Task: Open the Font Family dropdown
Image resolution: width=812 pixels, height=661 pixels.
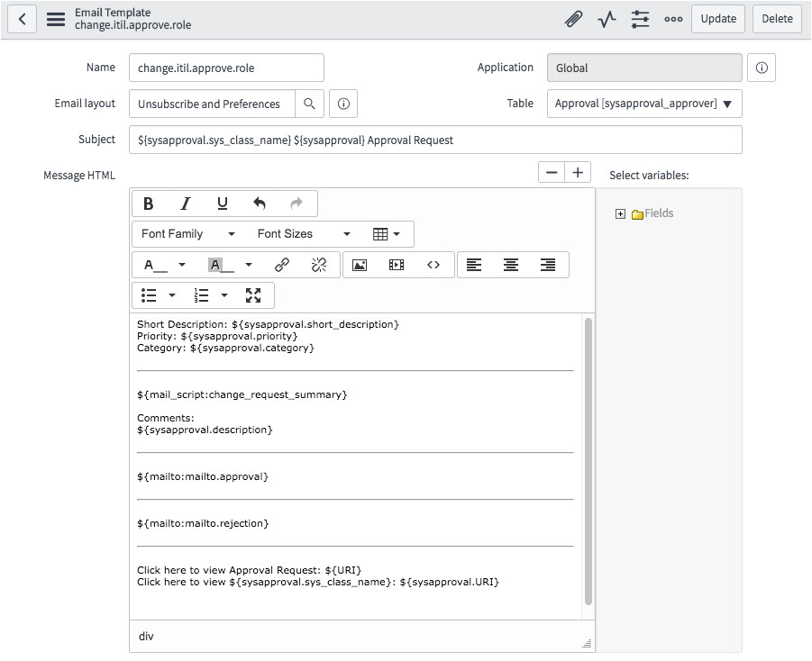Action: 187,234
